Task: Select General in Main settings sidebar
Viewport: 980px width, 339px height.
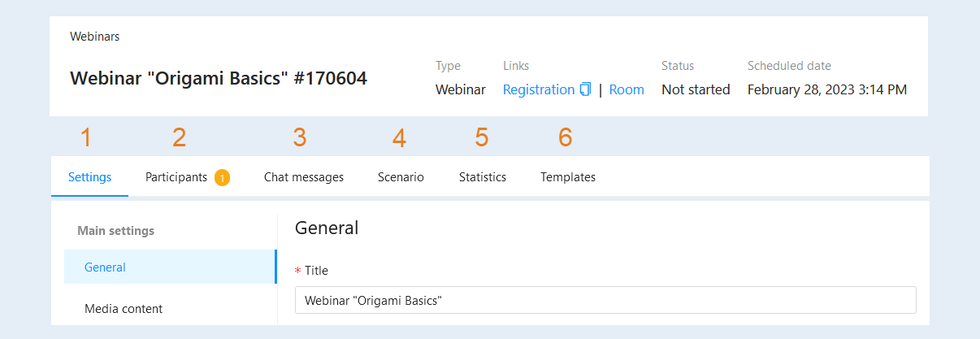Action: 171,267
